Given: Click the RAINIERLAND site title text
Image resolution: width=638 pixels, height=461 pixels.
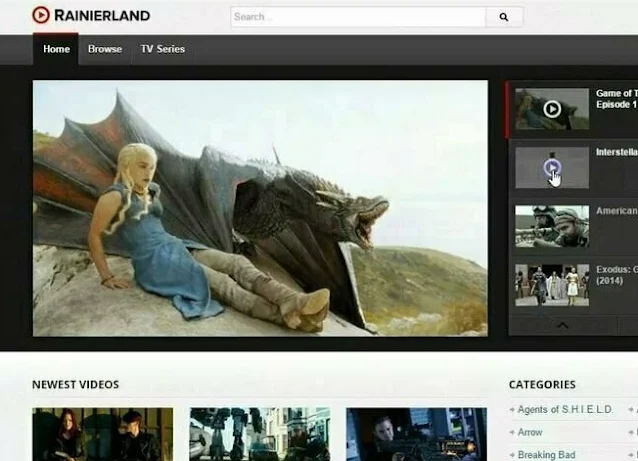Looking at the screenshot, I should [102, 15].
